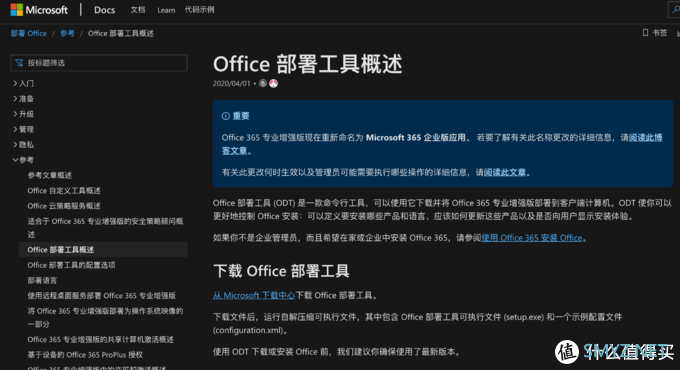This screenshot has height=370, width=680.
Task: Open the Learn menu item
Action: pyautogui.click(x=166, y=10)
